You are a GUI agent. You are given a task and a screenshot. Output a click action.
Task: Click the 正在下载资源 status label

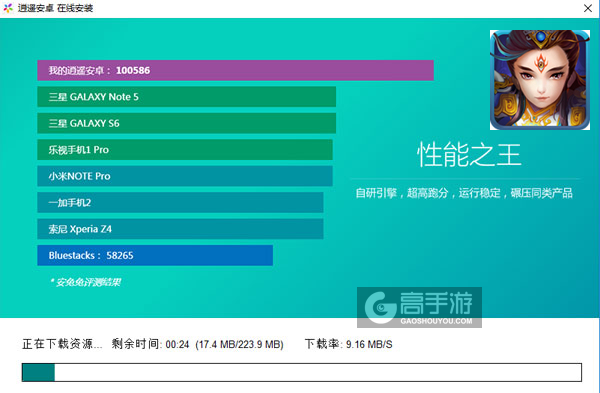click(62, 344)
